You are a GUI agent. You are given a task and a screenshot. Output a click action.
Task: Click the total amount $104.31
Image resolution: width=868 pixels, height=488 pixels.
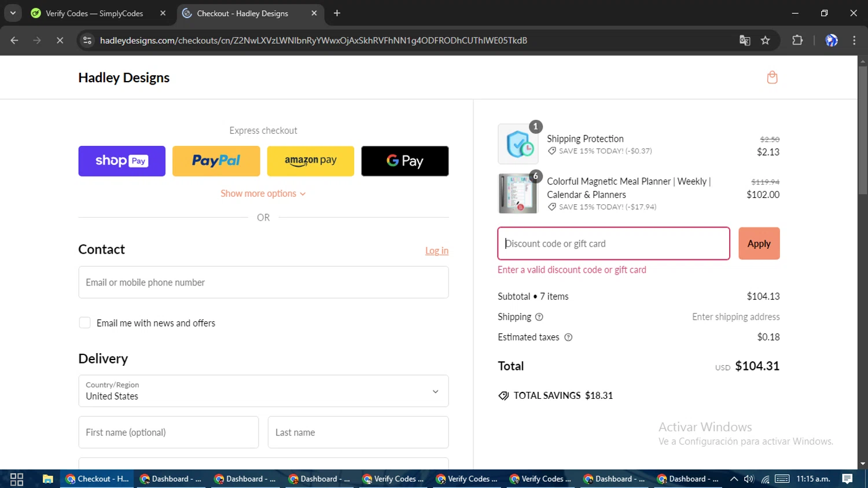click(757, 366)
